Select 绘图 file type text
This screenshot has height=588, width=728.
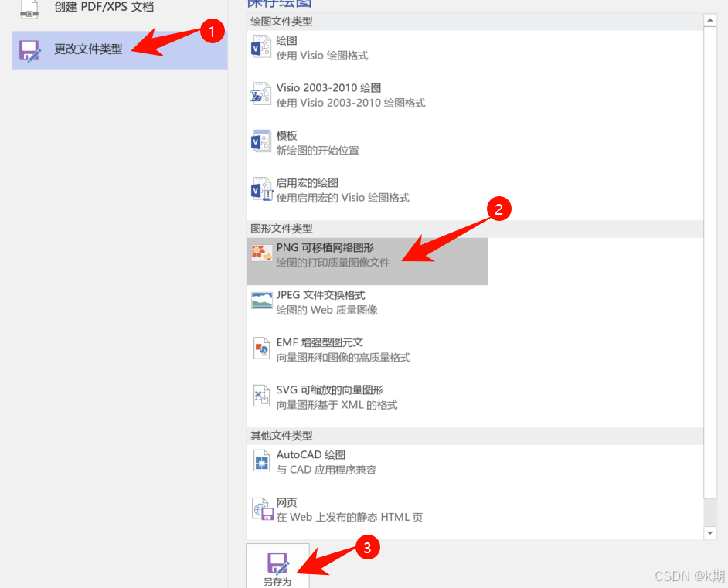click(x=287, y=40)
